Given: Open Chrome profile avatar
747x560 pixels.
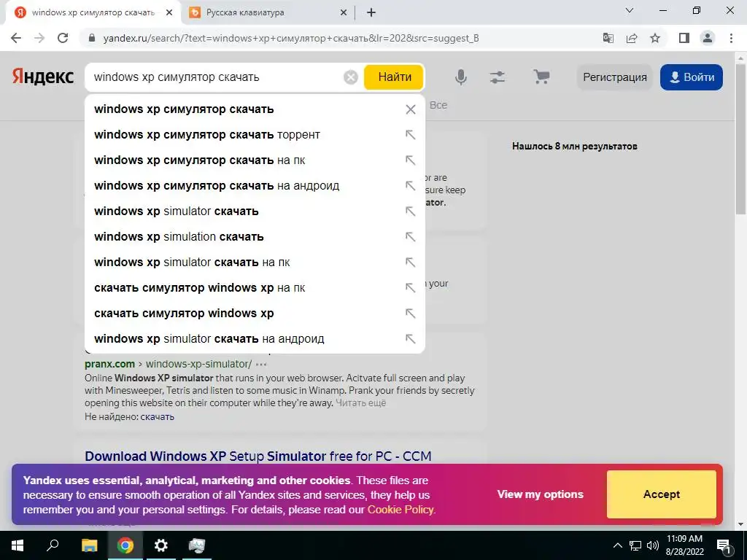Looking at the screenshot, I should (x=708, y=38).
